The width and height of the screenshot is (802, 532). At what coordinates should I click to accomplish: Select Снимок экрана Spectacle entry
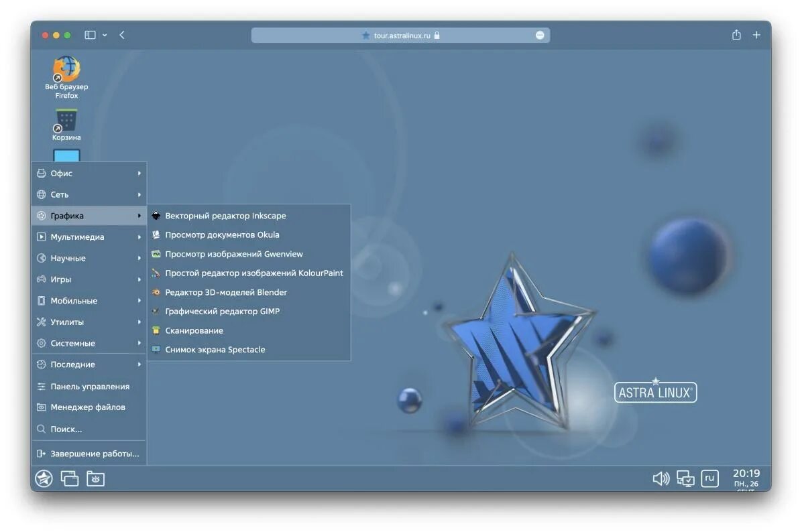point(249,350)
